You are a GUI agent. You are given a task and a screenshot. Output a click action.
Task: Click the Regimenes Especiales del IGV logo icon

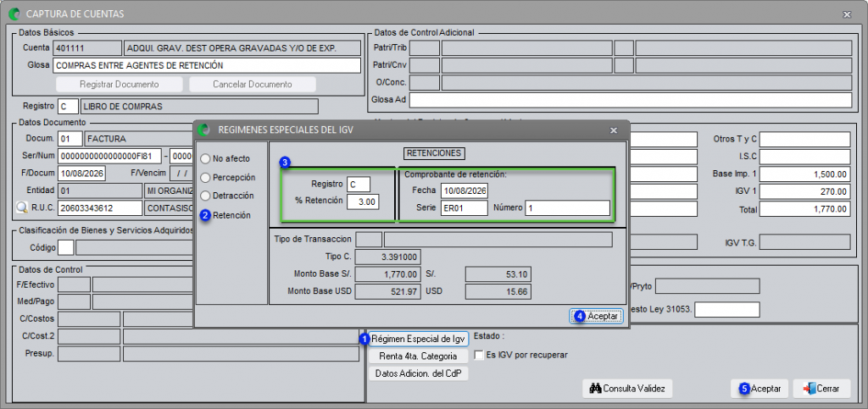tap(203, 130)
